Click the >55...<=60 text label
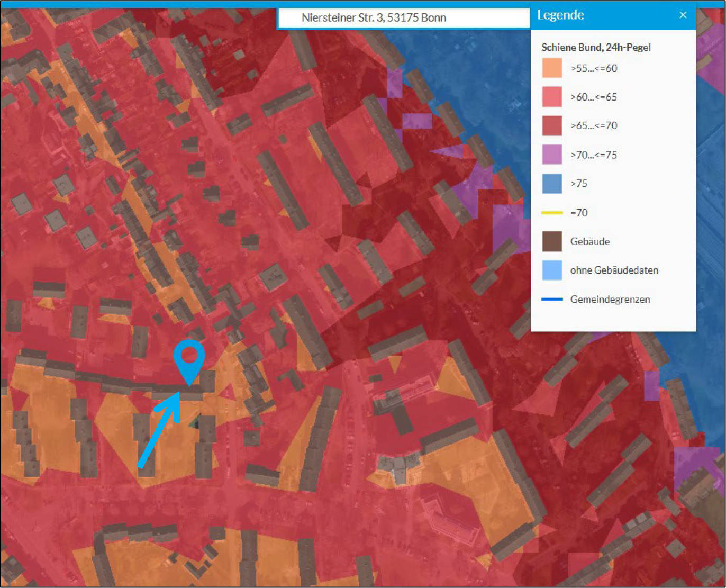Viewport: 726px width, 588px height. point(593,68)
